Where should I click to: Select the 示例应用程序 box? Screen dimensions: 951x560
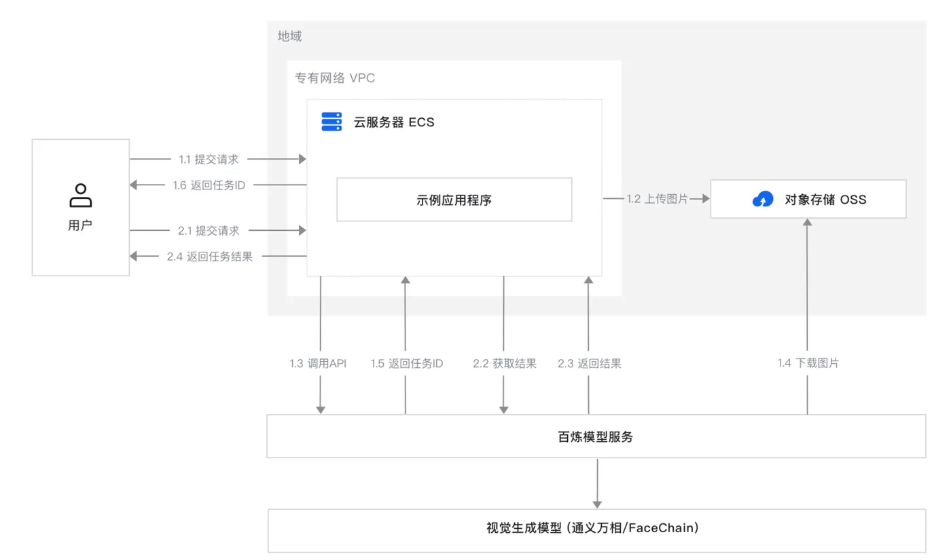pos(454,200)
